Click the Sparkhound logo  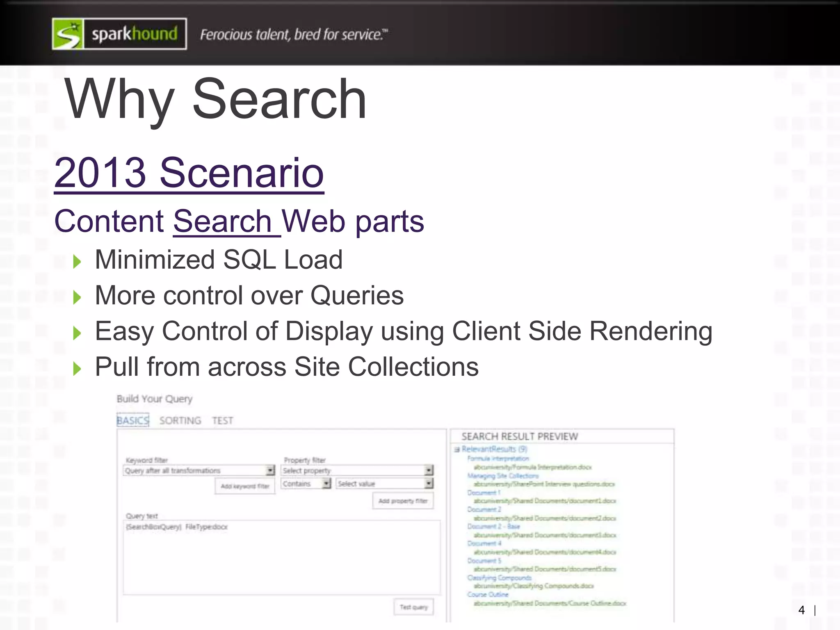(x=119, y=34)
